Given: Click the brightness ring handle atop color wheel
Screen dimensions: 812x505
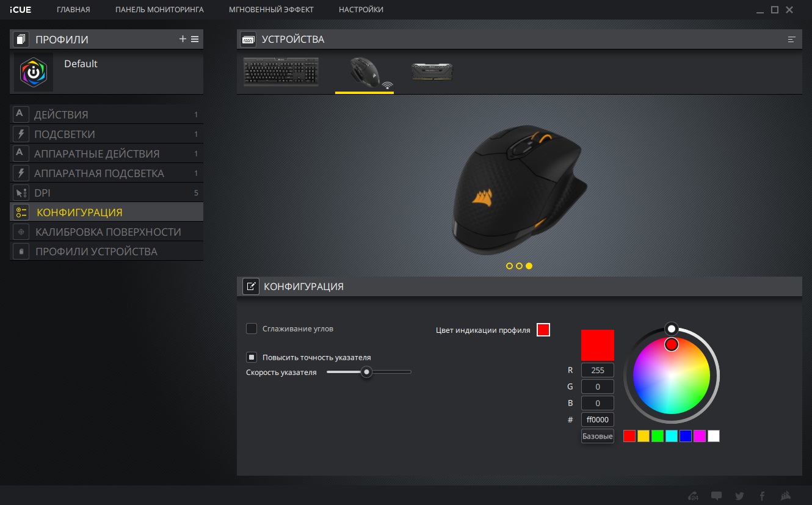Looking at the screenshot, I should coord(671,329).
